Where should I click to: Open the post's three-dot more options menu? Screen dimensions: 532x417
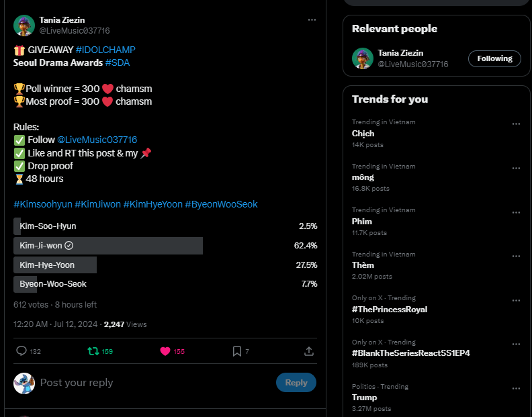[x=312, y=20]
